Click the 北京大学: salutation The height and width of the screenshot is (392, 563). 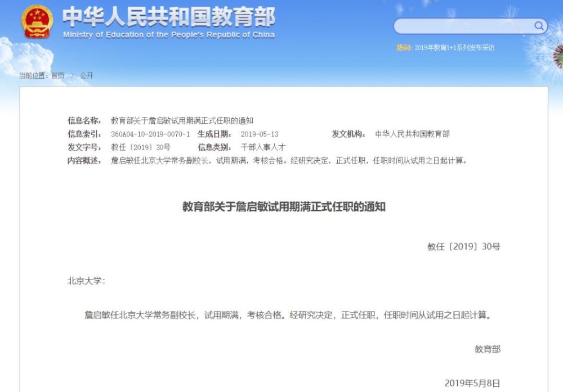click(x=87, y=281)
